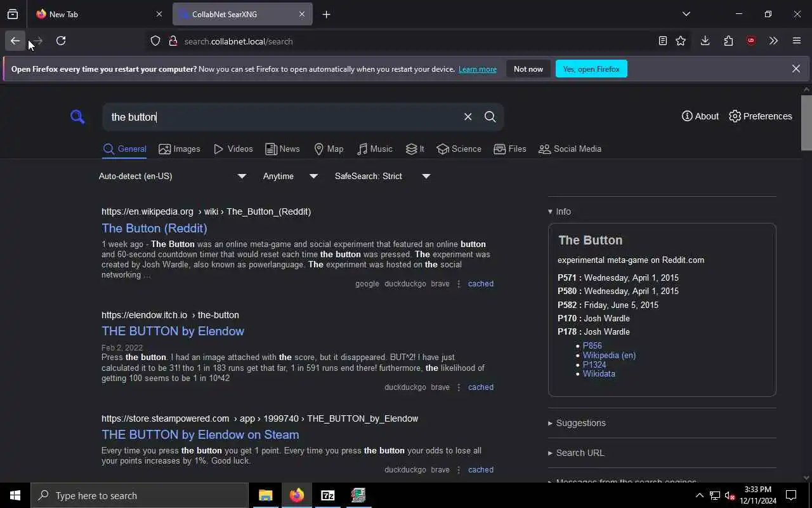Click the Windows taskbar search box

140,495
